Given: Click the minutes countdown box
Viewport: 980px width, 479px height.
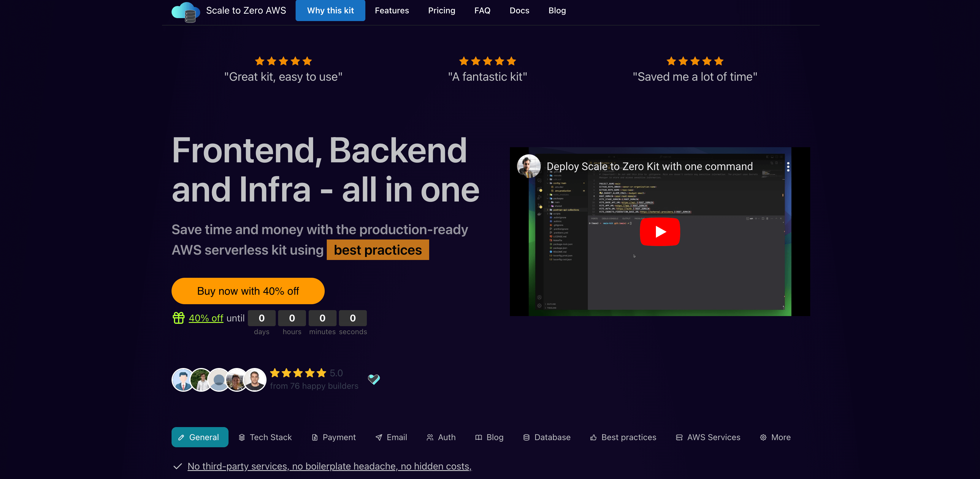Looking at the screenshot, I should pyautogui.click(x=322, y=318).
